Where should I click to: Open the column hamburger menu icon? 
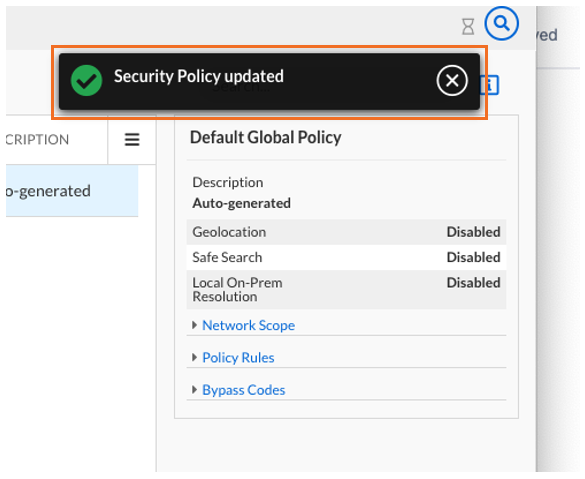132,140
